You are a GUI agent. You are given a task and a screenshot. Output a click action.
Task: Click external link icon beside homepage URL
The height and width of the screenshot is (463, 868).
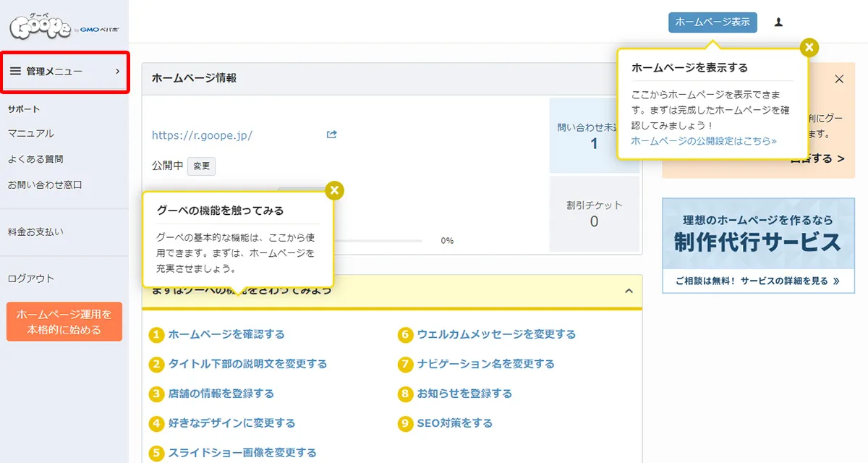332,135
